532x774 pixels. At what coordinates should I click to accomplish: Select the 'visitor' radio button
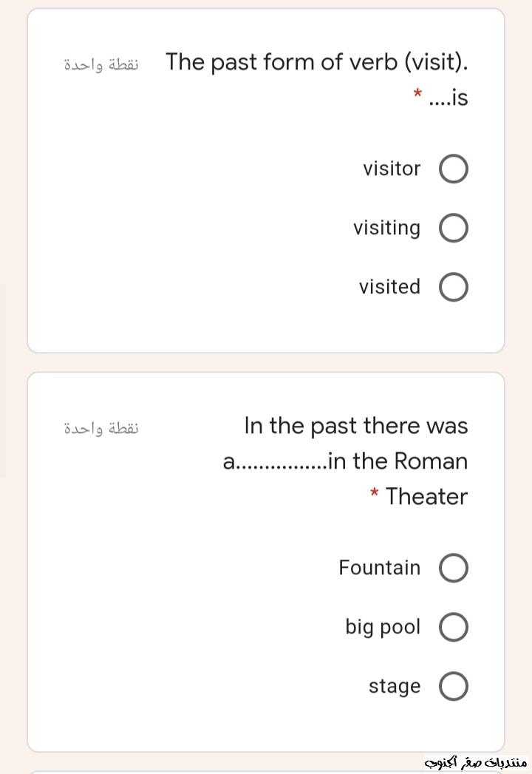coord(454,169)
